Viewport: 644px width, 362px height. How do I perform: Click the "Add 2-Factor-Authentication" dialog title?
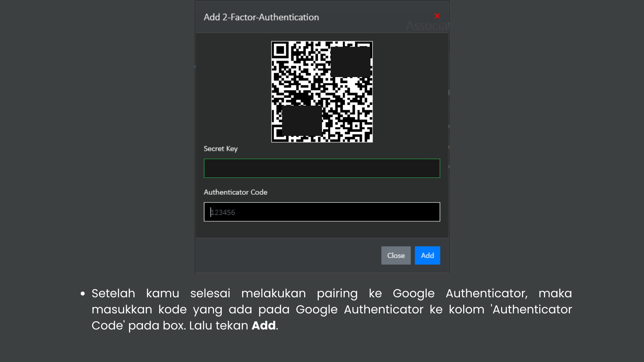click(261, 17)
